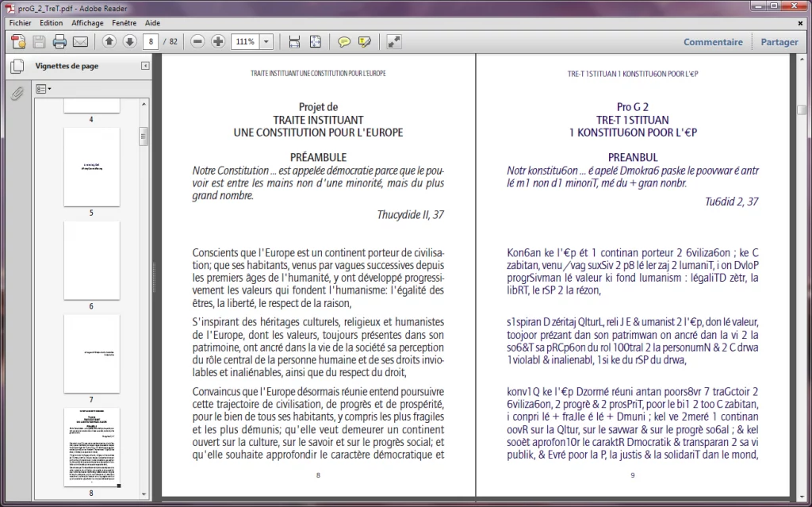This screenshot has height=507, width=812.
Task: Zoom out with the minus button
Action: coord(198,41)
